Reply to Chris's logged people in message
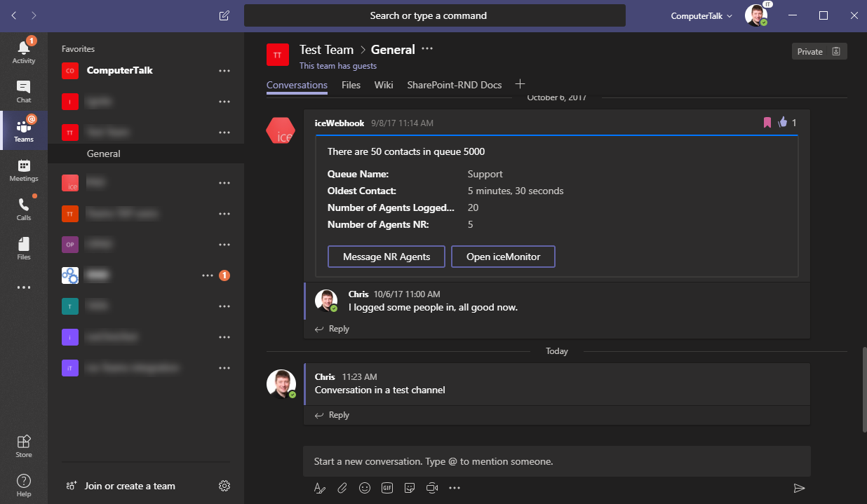The width and height of the screenshot is (867, 504). [x=332, y=329]
